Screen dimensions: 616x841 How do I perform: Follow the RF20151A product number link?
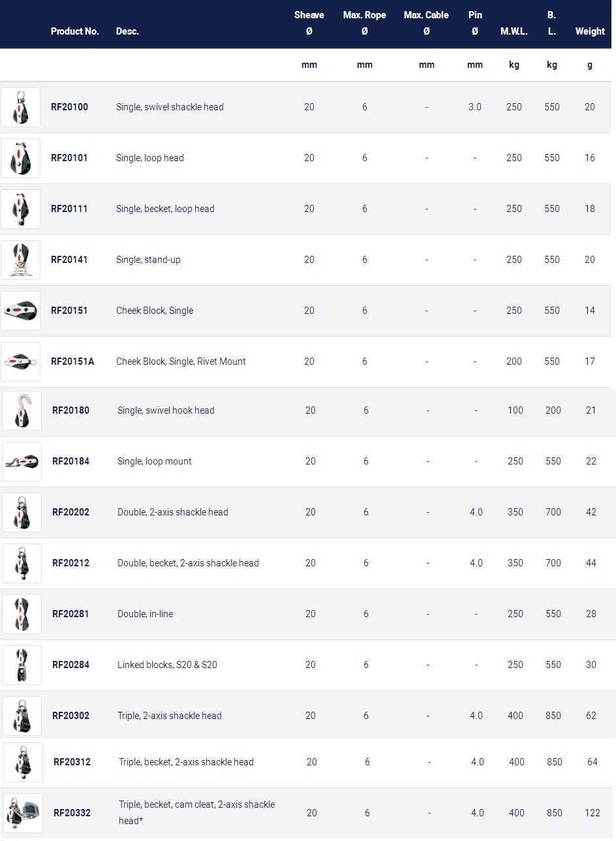click(x=72, y=361)
